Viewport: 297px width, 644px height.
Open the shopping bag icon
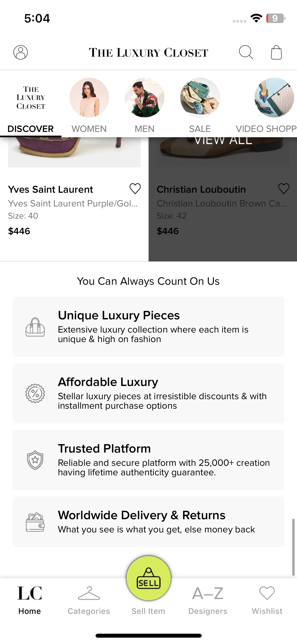point(276,52)
